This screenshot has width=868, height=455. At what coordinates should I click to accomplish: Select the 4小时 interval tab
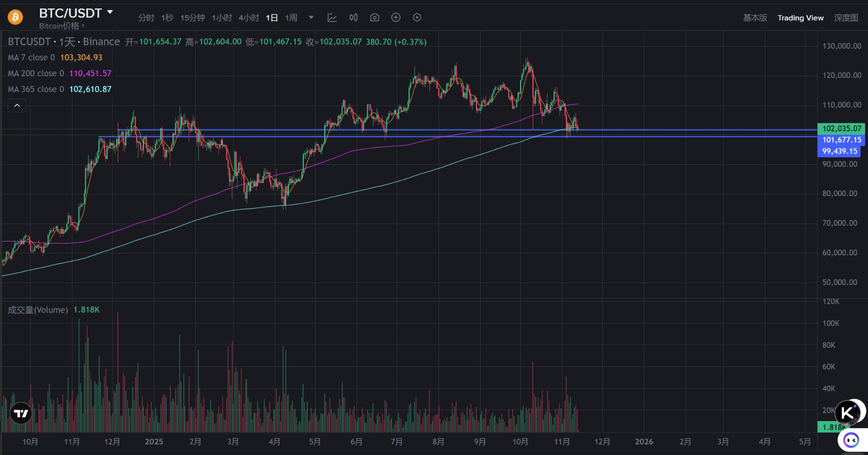pos(248,18)
